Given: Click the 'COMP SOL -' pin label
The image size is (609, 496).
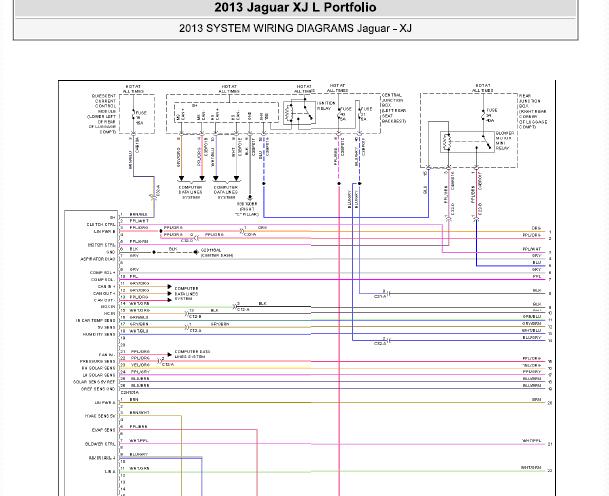Looking at the screenshot, I should [103, 280].
